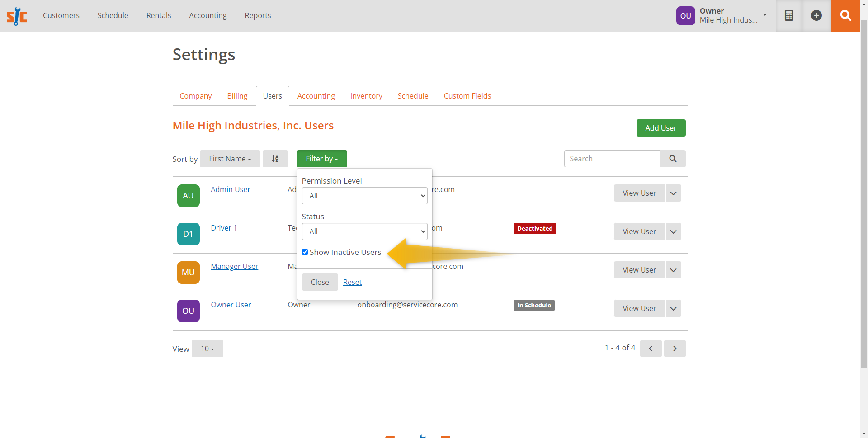
Task: Click into the users Search field
Action: (x=613, y=159)
